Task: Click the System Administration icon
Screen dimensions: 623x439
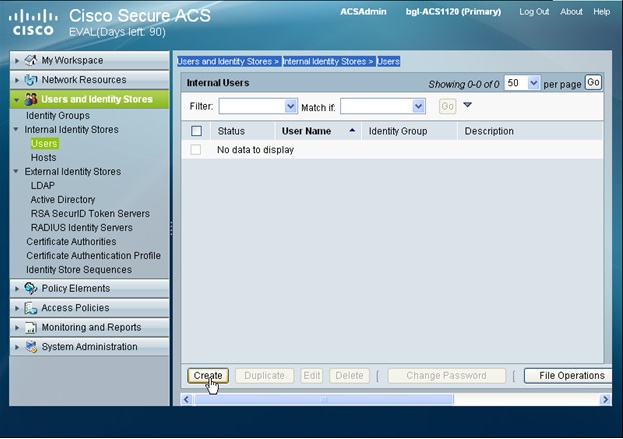Action: [x=31, y=347]
